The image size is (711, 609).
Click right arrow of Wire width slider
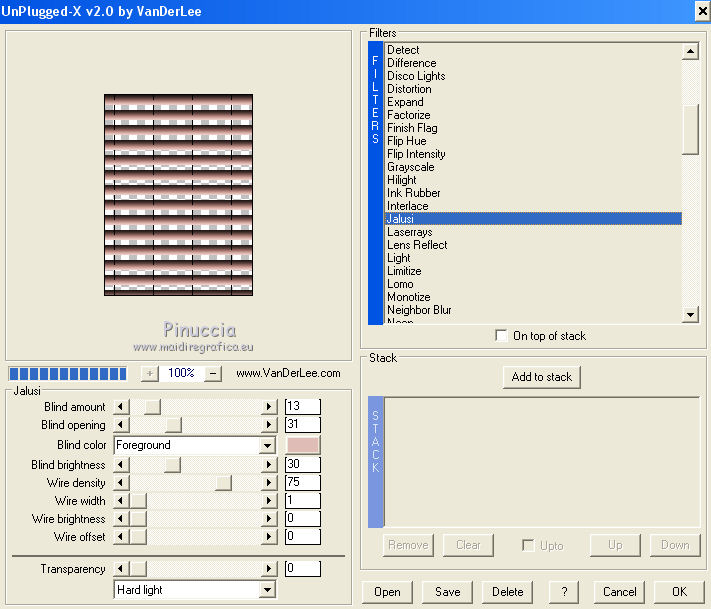click(x=269, y=501)
